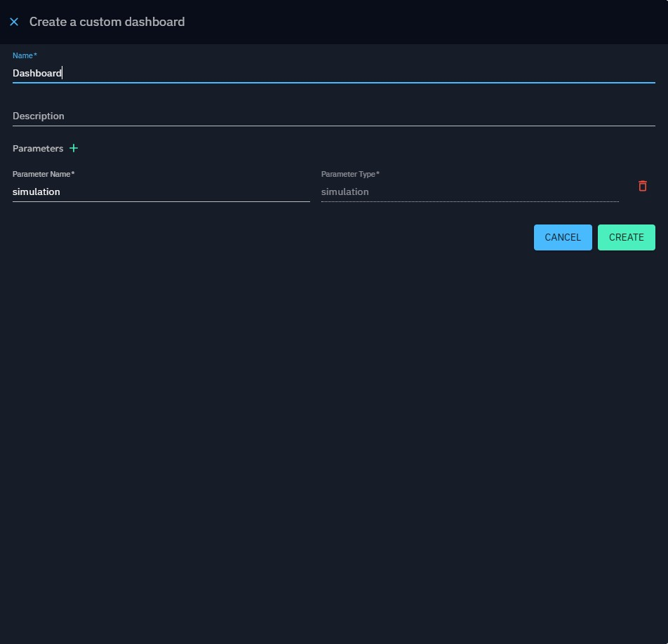Delete the simulation parameter with the trash icon
The height and width of the screenshot is (644, 668).
point(643,186)
